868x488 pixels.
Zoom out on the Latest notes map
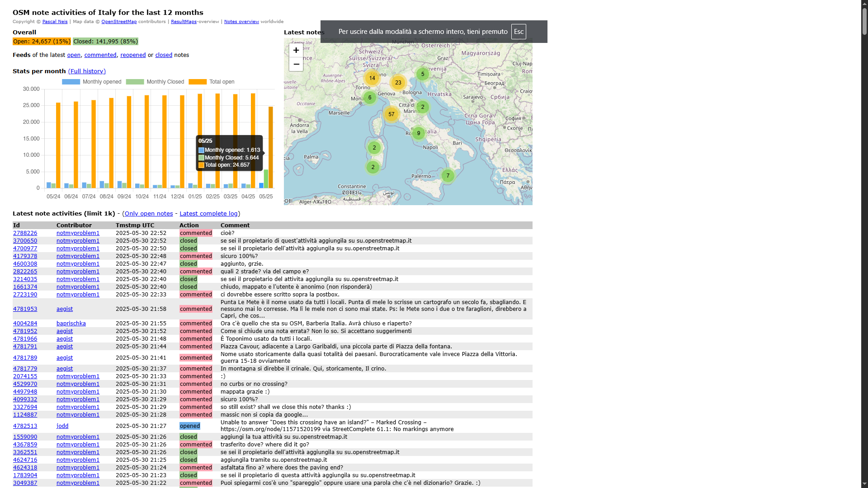coord(296,64)
